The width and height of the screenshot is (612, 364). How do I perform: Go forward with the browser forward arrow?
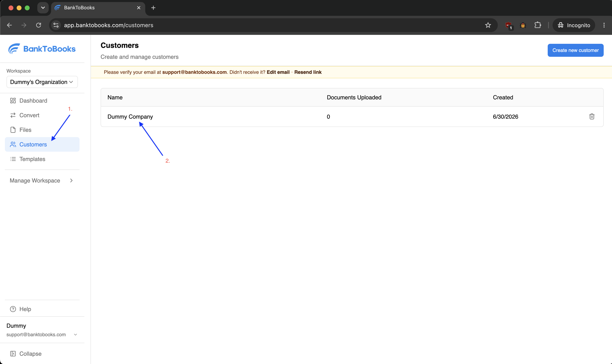pyautogui.click(x=24, y=25)
